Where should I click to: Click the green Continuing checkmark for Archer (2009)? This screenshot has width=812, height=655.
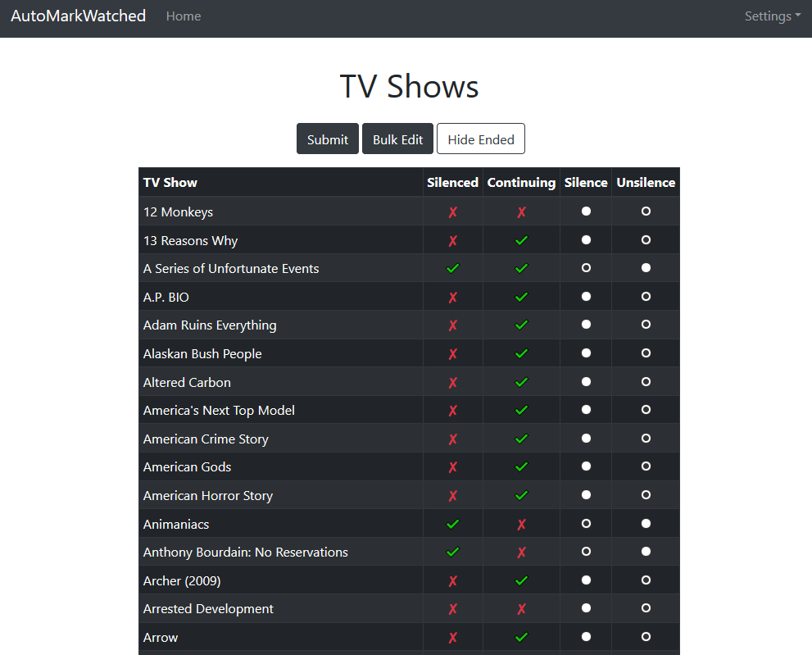point(521,581)
